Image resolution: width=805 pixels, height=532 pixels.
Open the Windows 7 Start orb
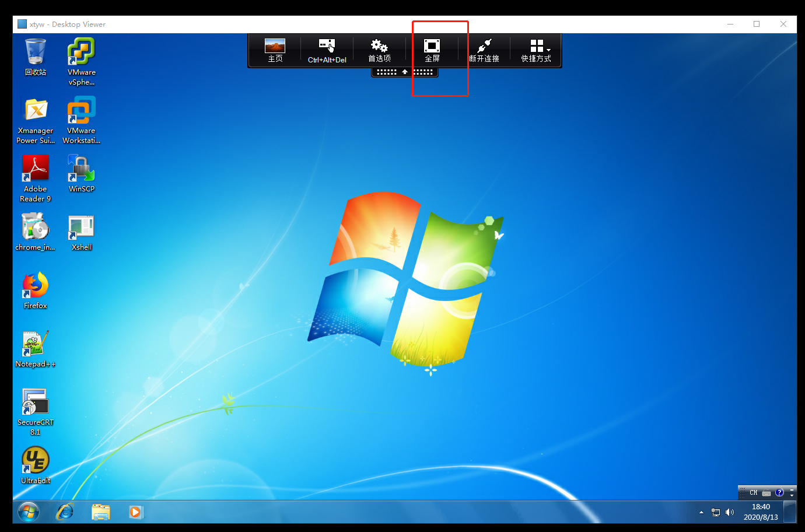(x=29, y=512)
